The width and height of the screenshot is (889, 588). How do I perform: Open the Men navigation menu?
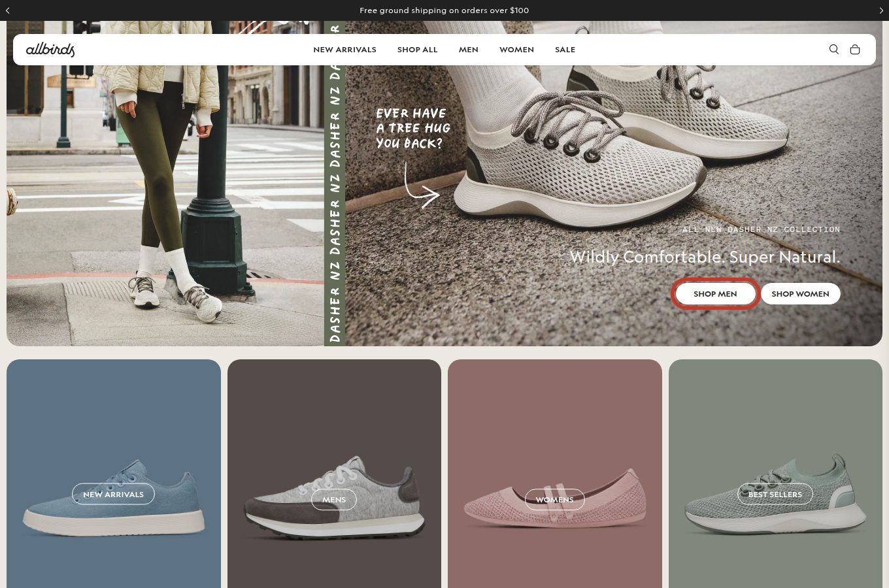(469, 50)
